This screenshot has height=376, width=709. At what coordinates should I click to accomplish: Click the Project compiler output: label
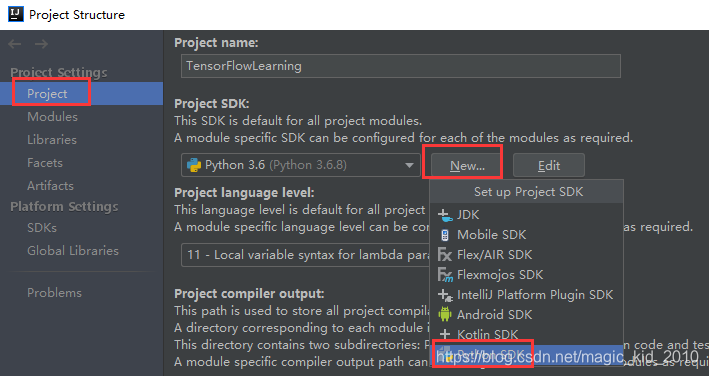tap(249, 294)
